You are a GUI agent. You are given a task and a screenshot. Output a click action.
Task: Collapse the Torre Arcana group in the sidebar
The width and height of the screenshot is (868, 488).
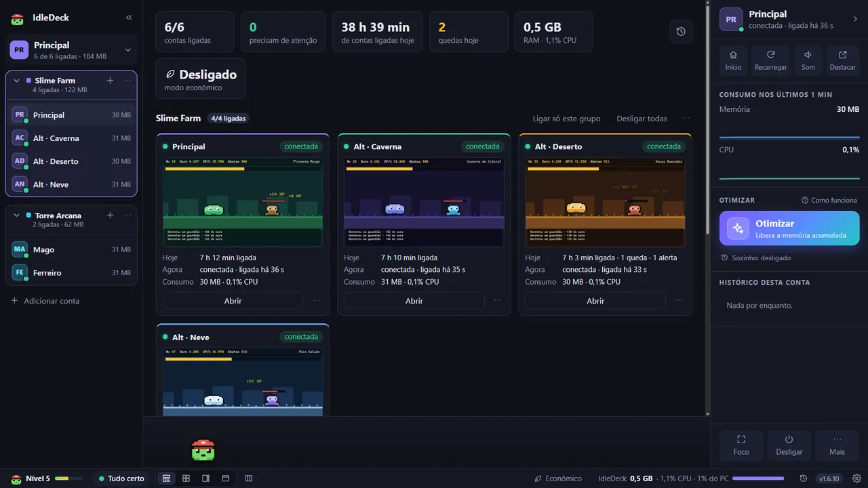pyautogui.click(x=17, y=216)
